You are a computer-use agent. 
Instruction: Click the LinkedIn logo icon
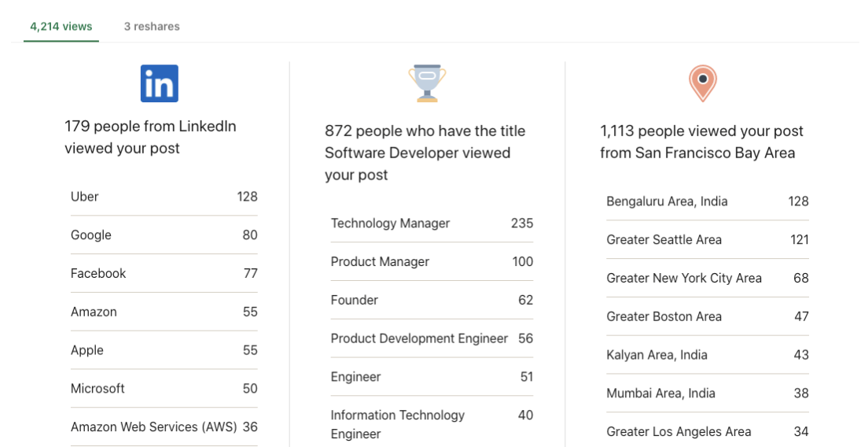[160, 83]
